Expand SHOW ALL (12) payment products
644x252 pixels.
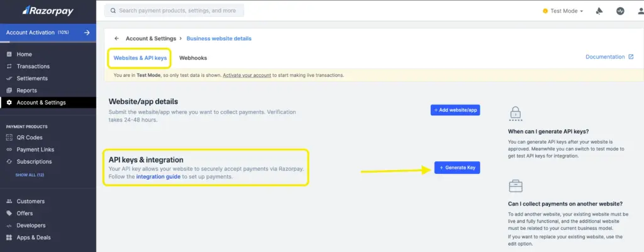(x=30, y=175)
